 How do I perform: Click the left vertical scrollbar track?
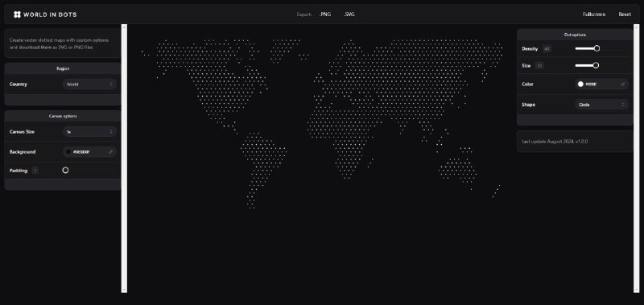pos(124,158)
